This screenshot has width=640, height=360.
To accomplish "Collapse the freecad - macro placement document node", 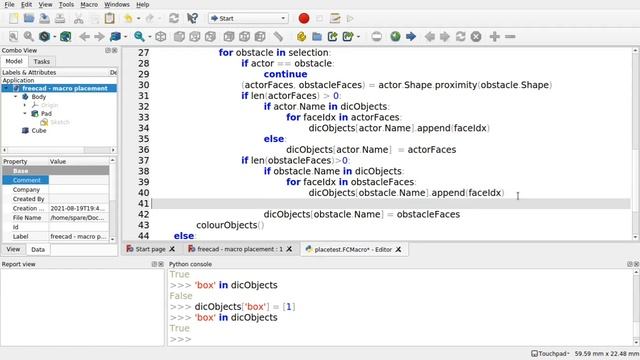I will point(7,88).
